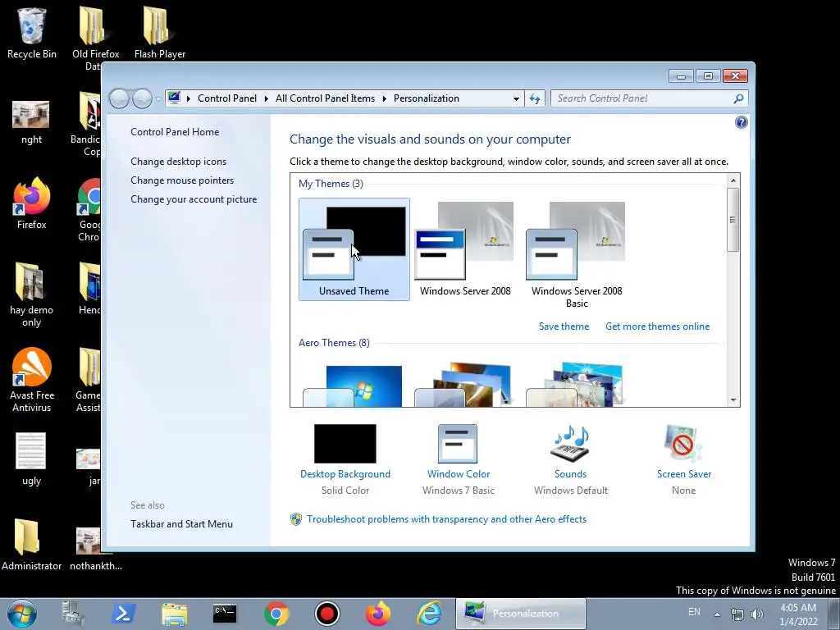This screenshot has height=630, width=840.
Task: Select the ugly document desktop icon
Action: pyautogui.click(x=32, y=459)
